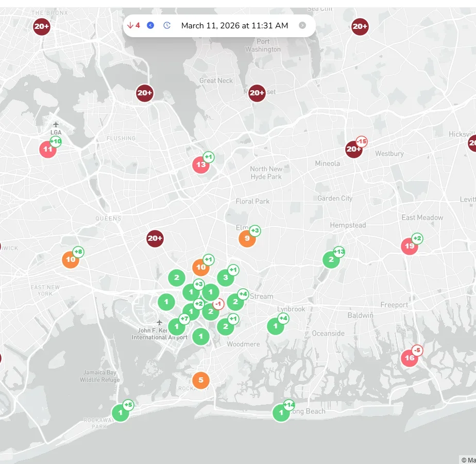Click the 20+ marker east of Queens label
Screen dimensions: 476x464
pos(155,238)
